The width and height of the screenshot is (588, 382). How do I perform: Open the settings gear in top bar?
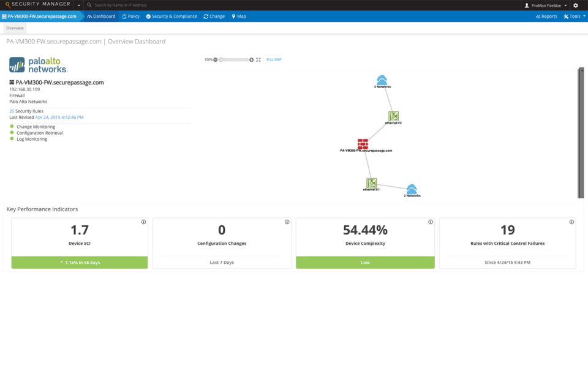coord(575,5)
